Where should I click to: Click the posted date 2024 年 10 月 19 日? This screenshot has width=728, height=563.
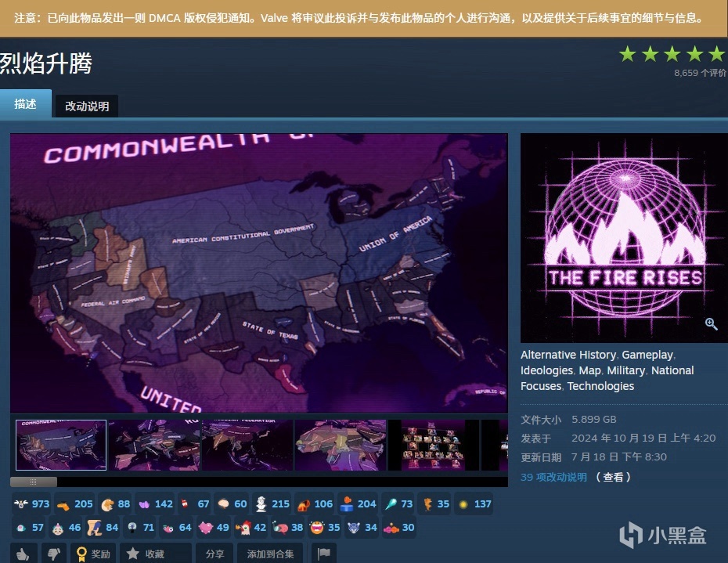pos(618,438)
